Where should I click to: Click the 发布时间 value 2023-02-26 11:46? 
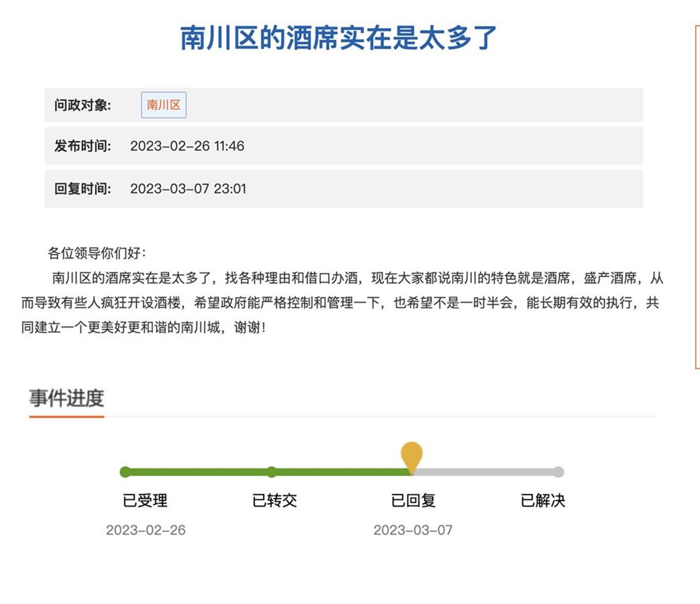[187, 146]
